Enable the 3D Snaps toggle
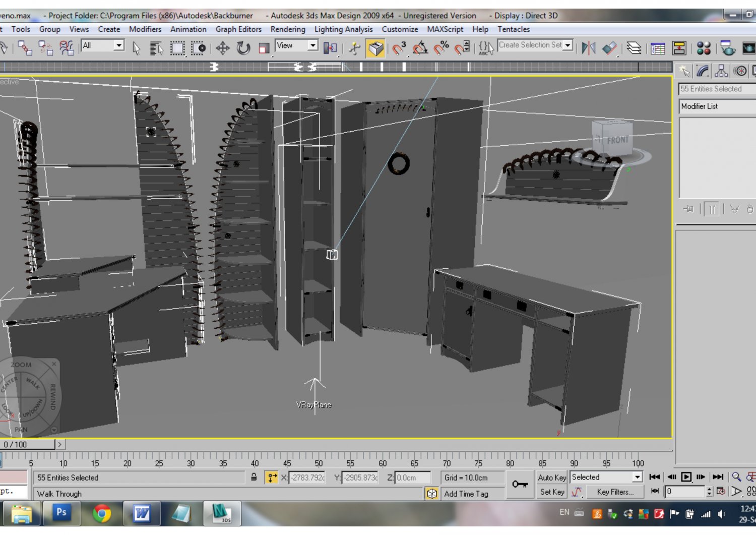The height and width of the screenshot is (535, 756). 398,48
